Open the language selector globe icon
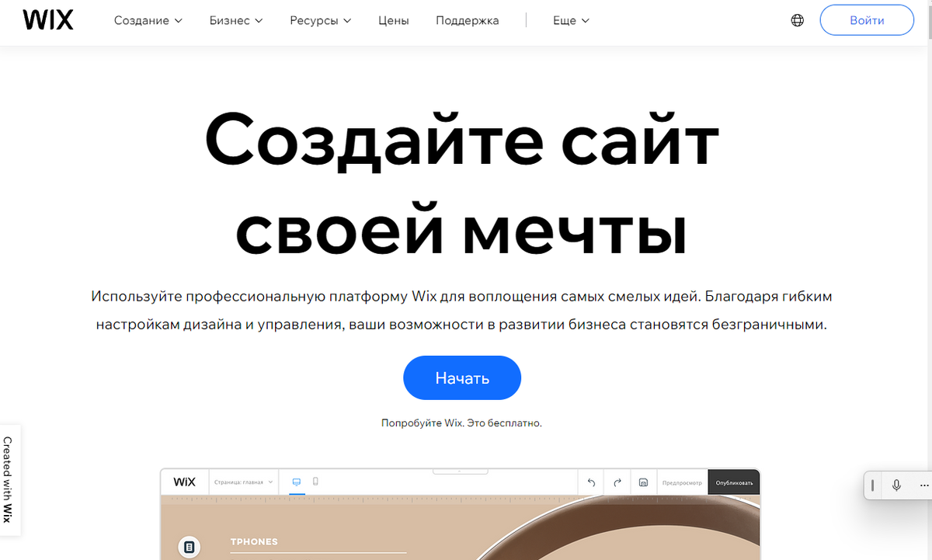 [x=797, y=21]
